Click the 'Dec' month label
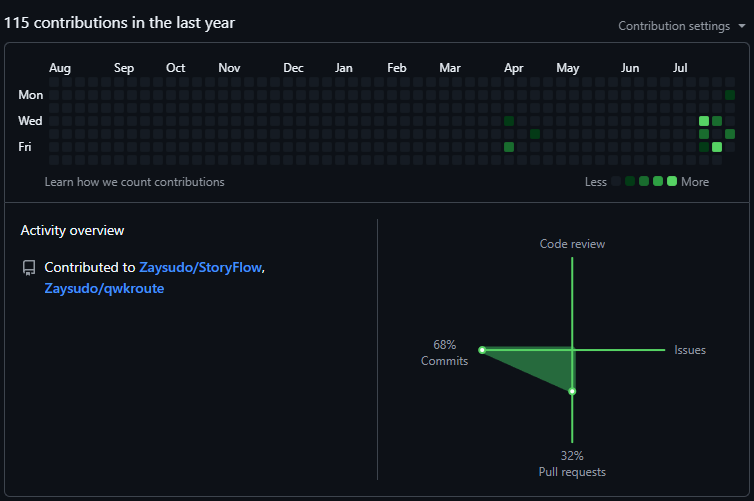 pyautogui.click(x=293, y=68)
